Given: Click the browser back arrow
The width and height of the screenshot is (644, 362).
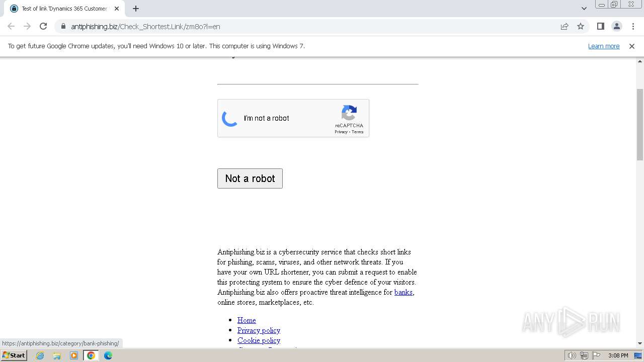Looking at the screenshot, I should pos(11,26).
